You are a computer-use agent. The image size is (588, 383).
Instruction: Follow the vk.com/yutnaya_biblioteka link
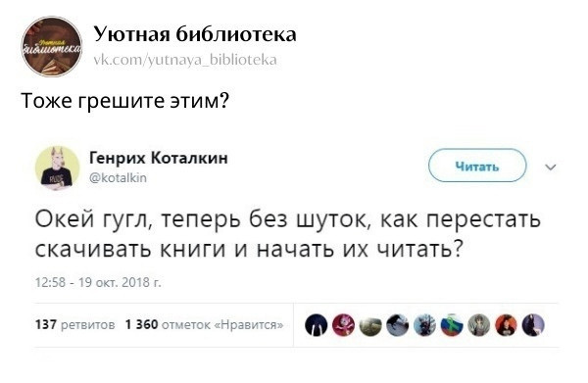(x=185, y=60)
